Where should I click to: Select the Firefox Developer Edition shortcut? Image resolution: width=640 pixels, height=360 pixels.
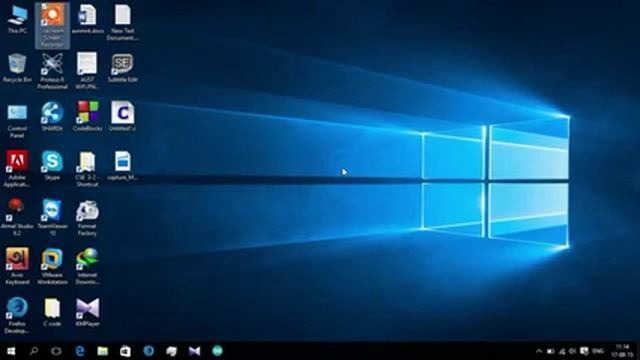(x=17, y=316)
